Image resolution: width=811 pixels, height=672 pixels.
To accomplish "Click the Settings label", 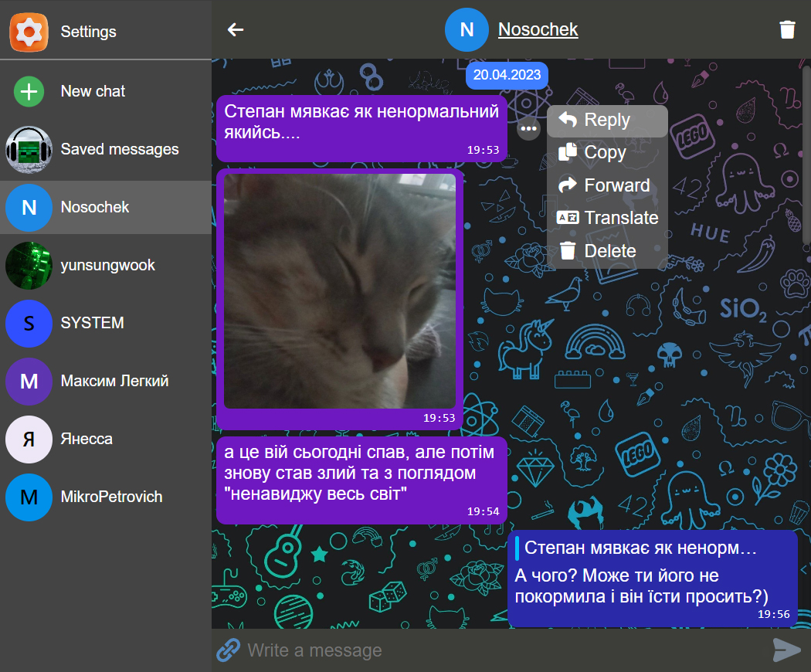I will tap(89, 32).
